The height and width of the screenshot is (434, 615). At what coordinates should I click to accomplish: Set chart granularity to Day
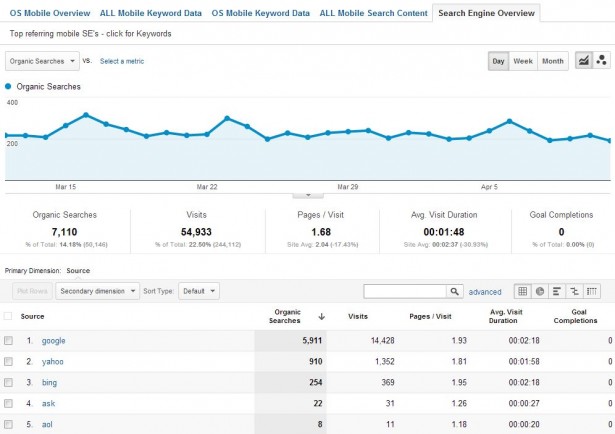pyautogui.click(x=498, y=61)
